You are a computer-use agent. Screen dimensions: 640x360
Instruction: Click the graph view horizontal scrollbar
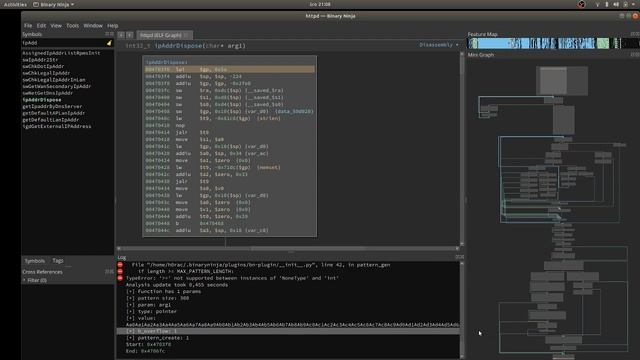[288, 248]
